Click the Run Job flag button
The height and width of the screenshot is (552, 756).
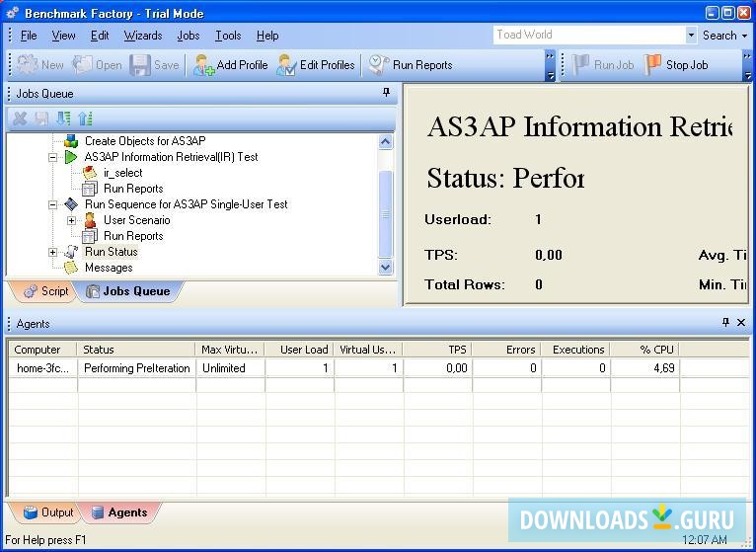pyautogui.click(x=603, y=64)
